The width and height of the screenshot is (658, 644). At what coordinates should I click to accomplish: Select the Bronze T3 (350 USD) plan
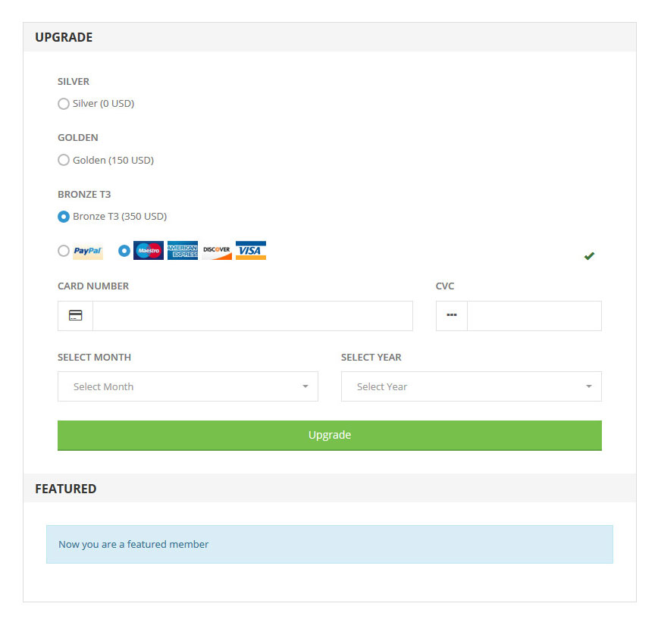click(64, 217)
